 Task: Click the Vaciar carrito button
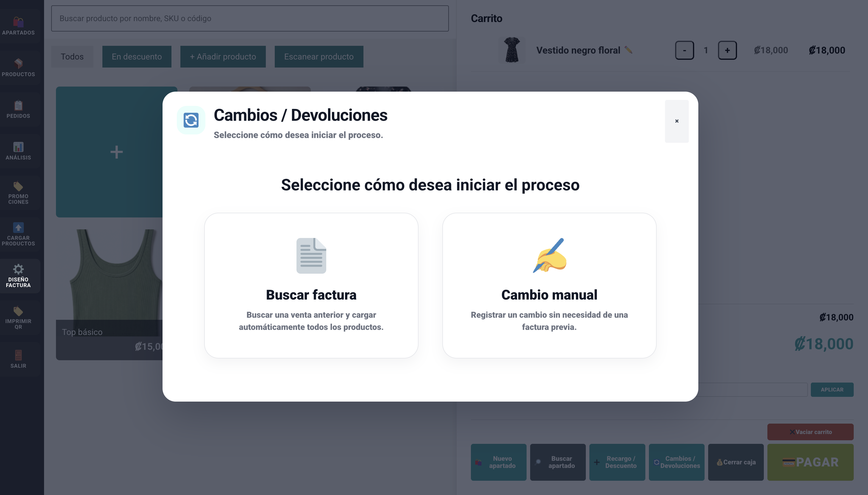point(810,432)
